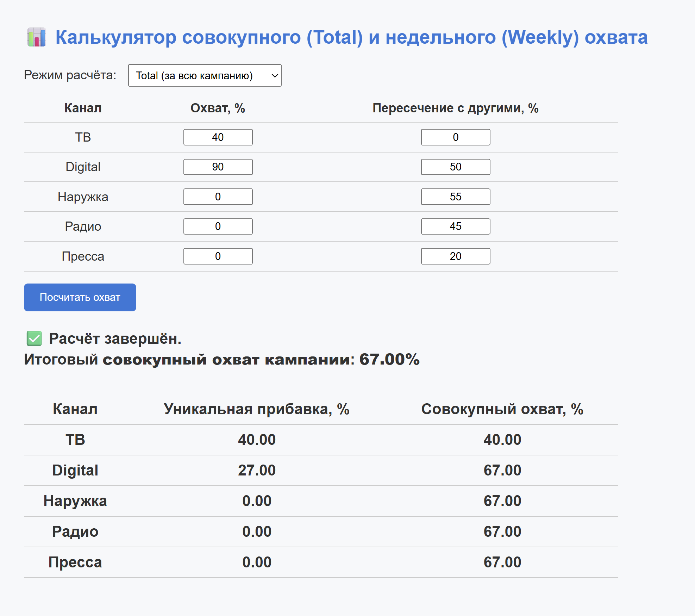
Task: Click the bar chart icon in title
Action: pos(37,37)
